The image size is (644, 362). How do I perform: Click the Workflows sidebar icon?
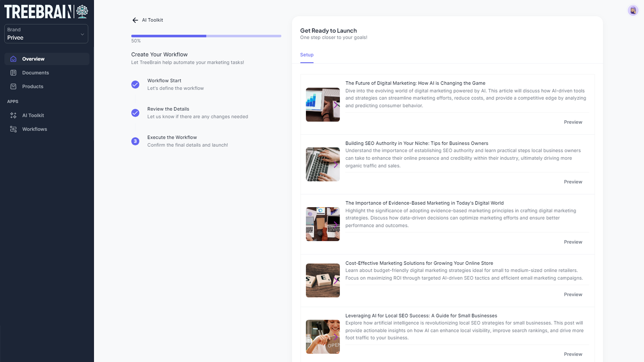(13, 129)
